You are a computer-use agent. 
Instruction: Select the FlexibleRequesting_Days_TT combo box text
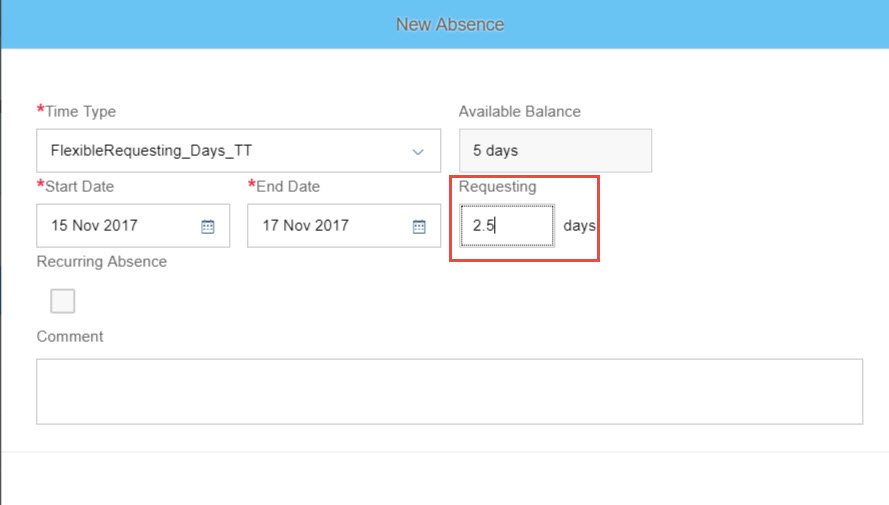click(151, 151)
